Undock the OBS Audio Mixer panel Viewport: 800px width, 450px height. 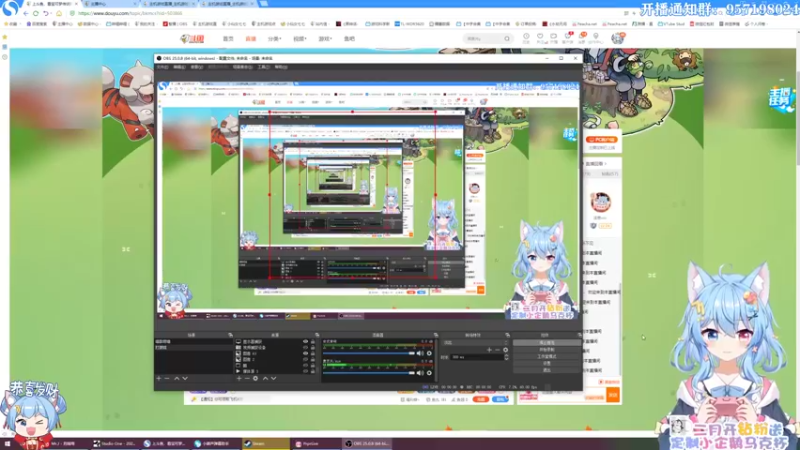click(435, 335)
